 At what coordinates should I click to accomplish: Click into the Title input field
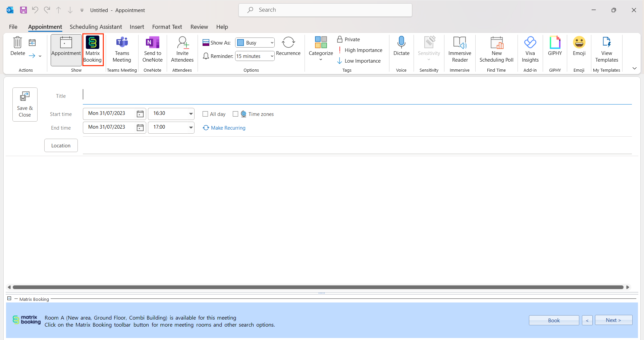pos(356,96)
